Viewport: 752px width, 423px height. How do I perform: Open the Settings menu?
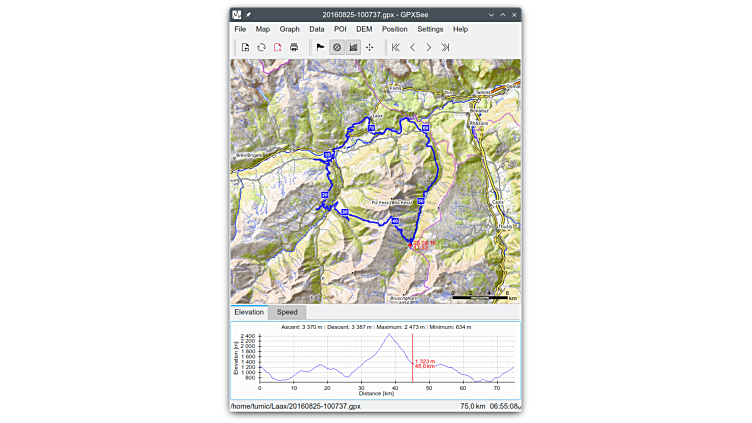pyautogui.click(x=430, y=29)
